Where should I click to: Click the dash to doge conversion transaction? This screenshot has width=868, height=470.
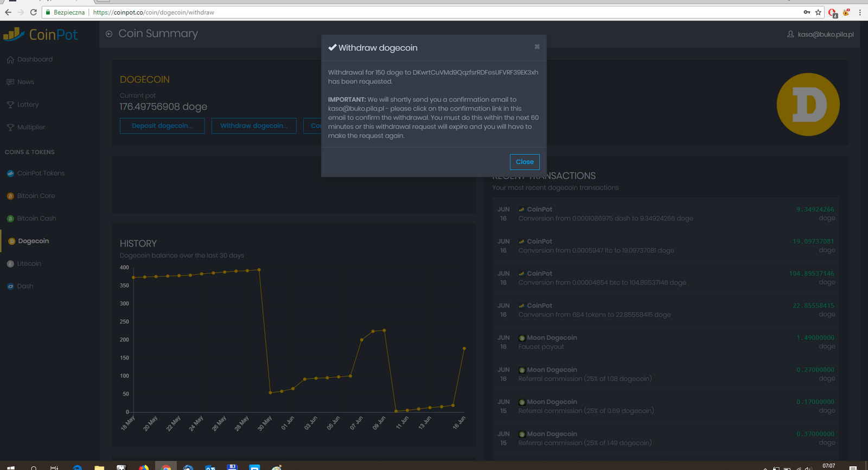(x=666, y=214)
